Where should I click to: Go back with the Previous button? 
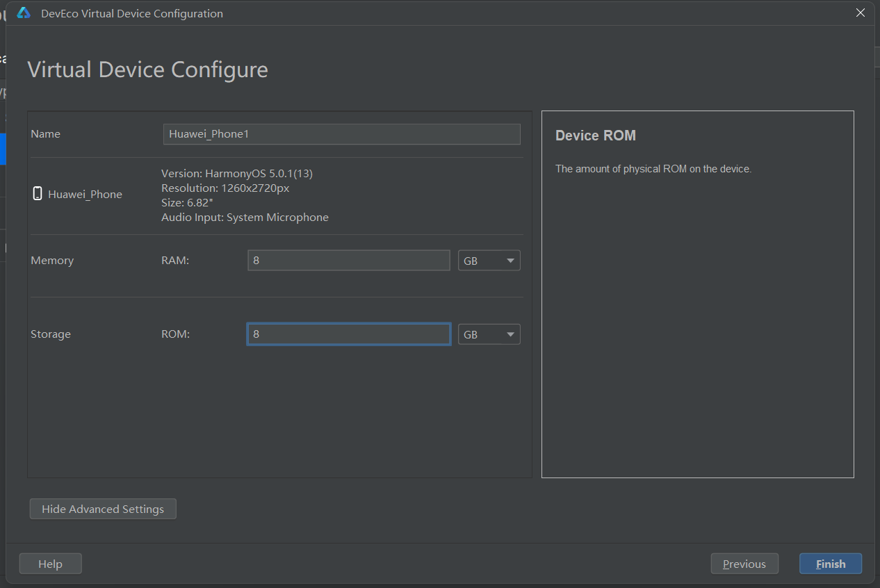click(x=744, y=564)
